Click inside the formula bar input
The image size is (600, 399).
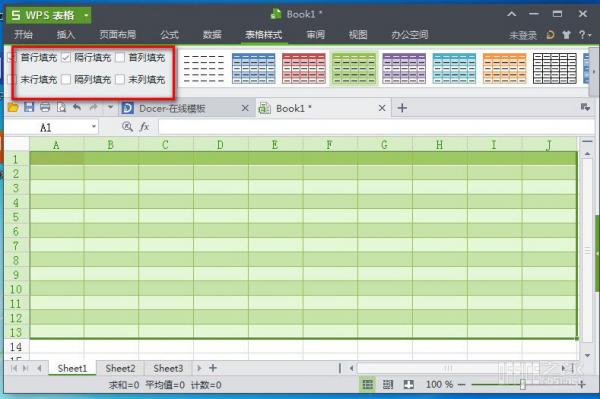click(376, 127)
